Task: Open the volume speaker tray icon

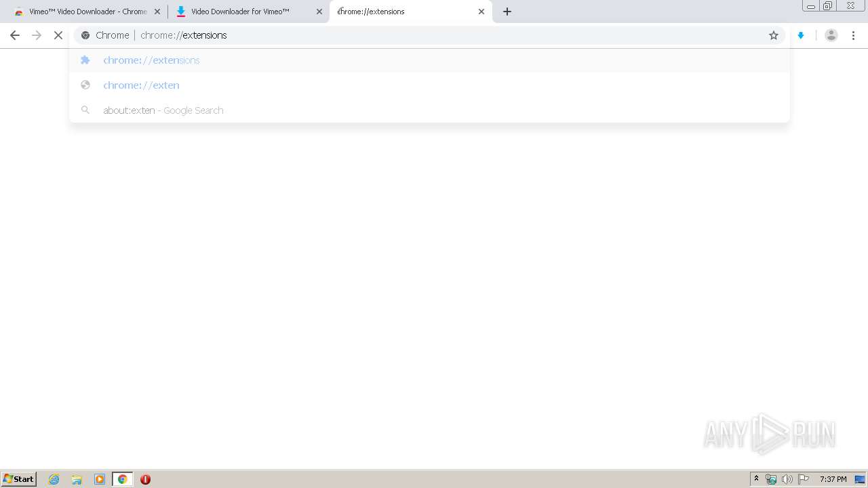Action: [787, 479]
